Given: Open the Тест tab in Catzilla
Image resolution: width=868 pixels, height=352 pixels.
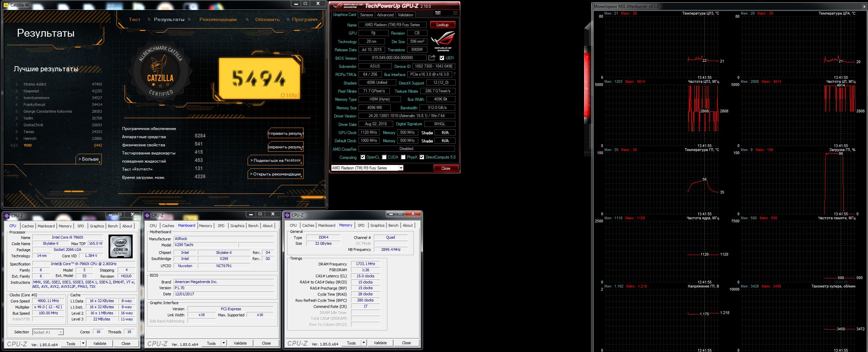Looking at the screenshot, I should (134, 19).
